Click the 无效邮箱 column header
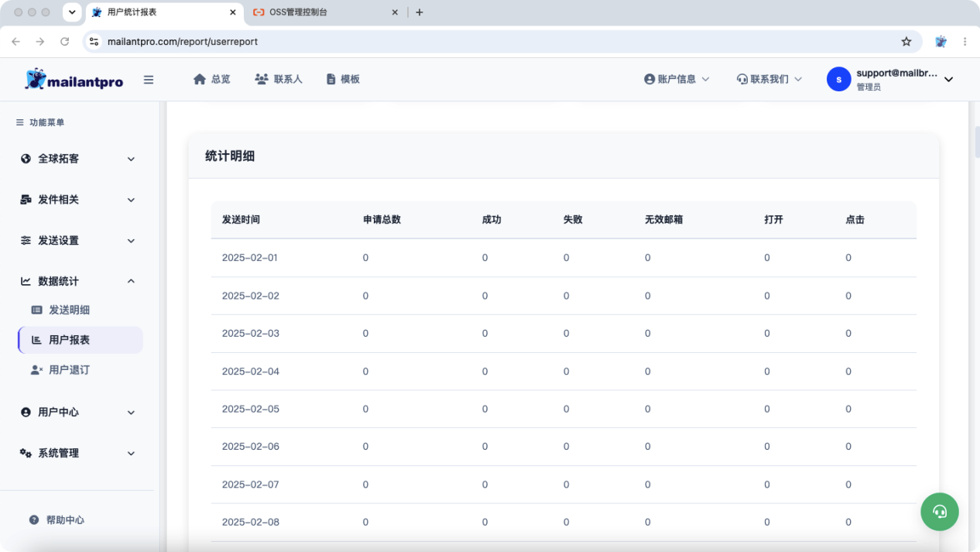Viewport: 980px width, 552px height. [x=663, y=220]
